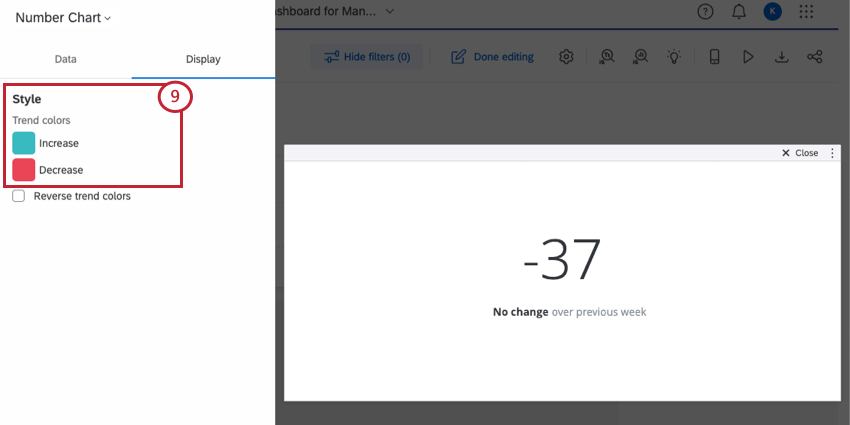
Task: Switch to mobile preview icon
Action: [x=714, y=56]
